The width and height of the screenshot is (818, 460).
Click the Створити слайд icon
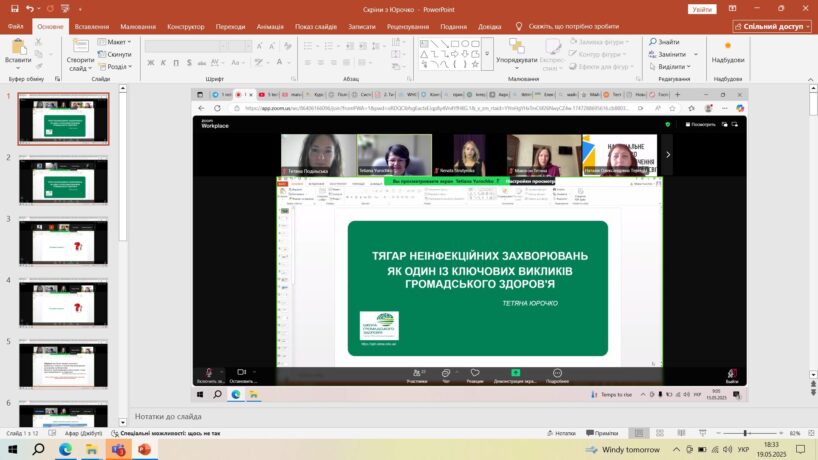point(81,50)
